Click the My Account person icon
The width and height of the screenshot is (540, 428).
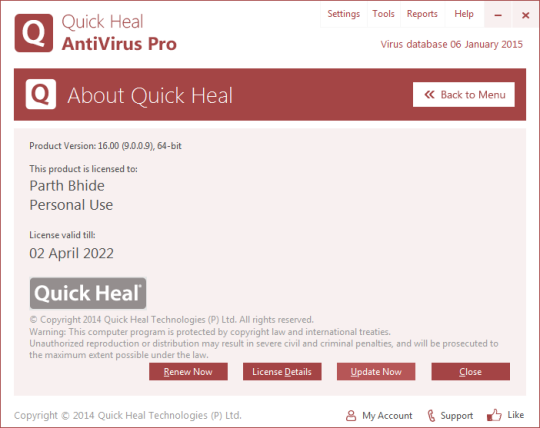[x=351, y=415]
